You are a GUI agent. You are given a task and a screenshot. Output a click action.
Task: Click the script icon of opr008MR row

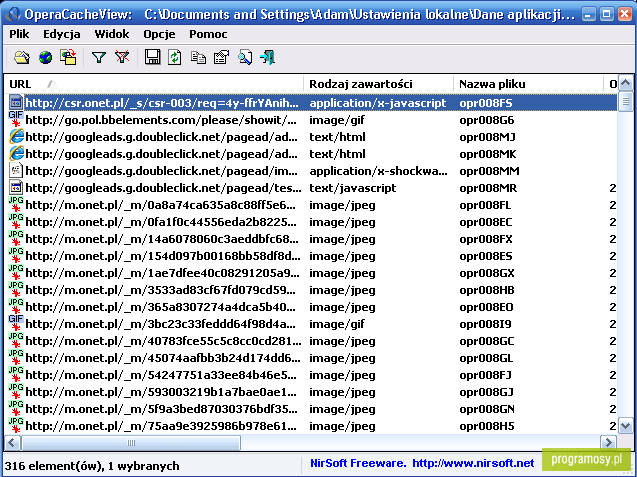tap(16, 188)
